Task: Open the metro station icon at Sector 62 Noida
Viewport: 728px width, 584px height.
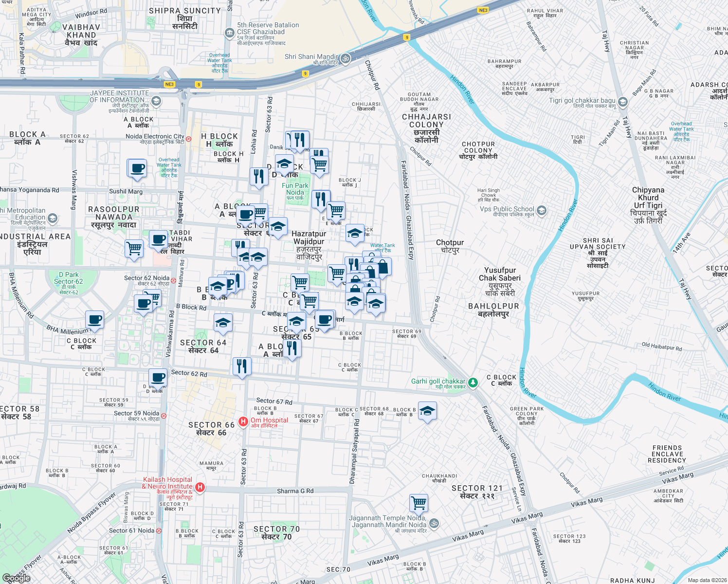Action: pyautogui.click(x=173, y=281)
